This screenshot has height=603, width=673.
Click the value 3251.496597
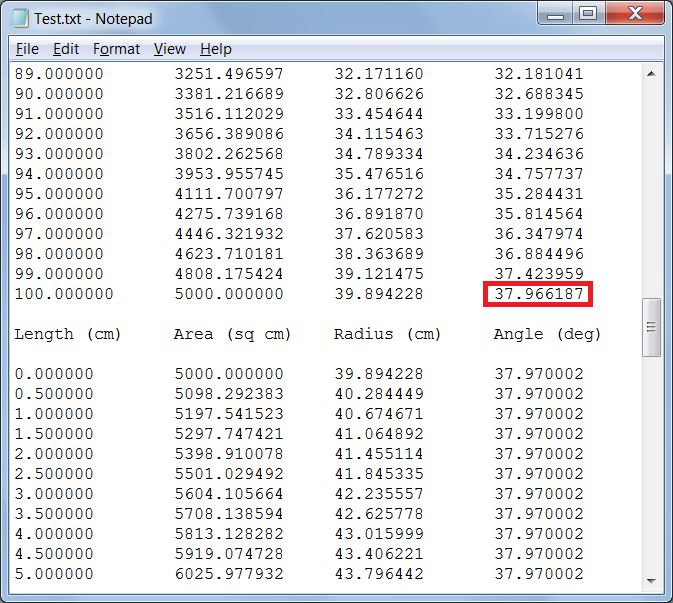[229, 74]
